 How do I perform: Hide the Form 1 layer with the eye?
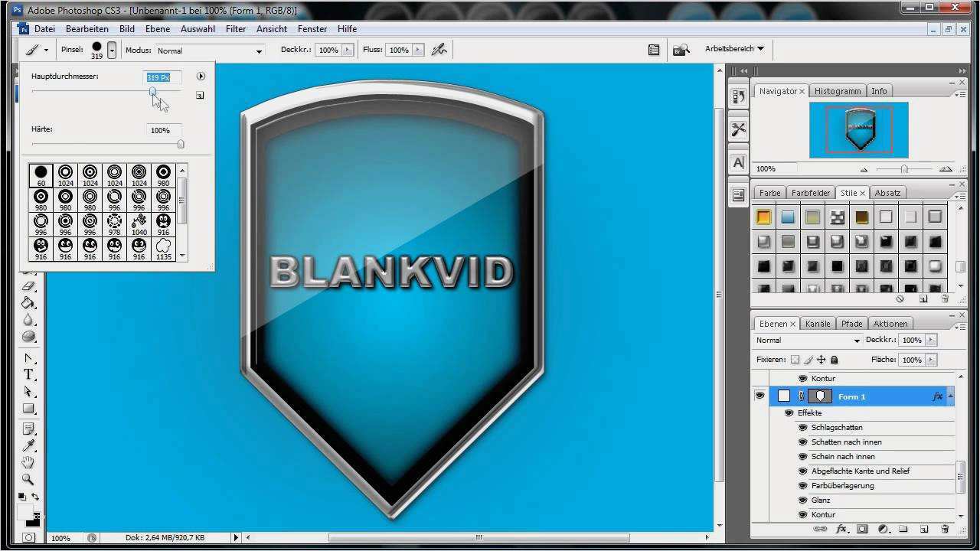(x=759, y=396)
